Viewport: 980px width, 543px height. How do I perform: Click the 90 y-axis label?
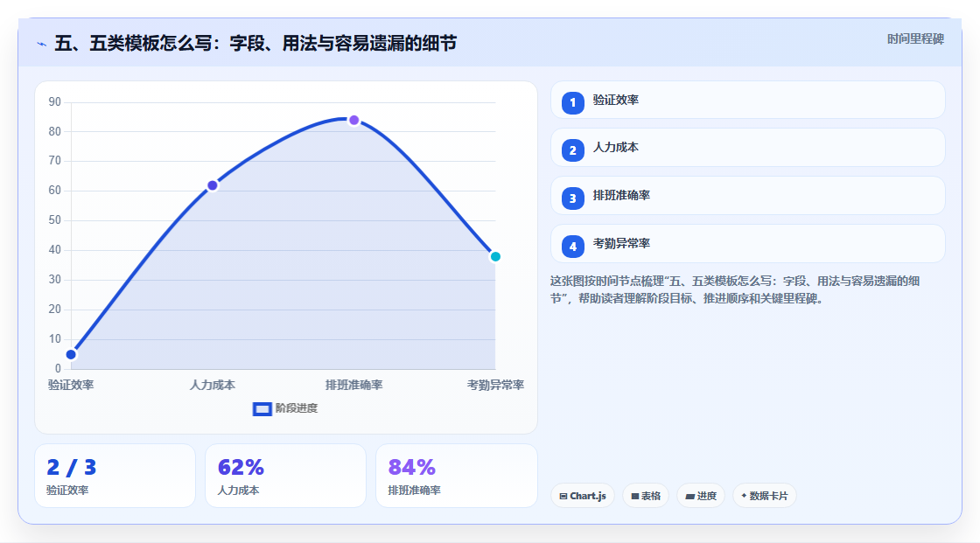pos(55,101)
